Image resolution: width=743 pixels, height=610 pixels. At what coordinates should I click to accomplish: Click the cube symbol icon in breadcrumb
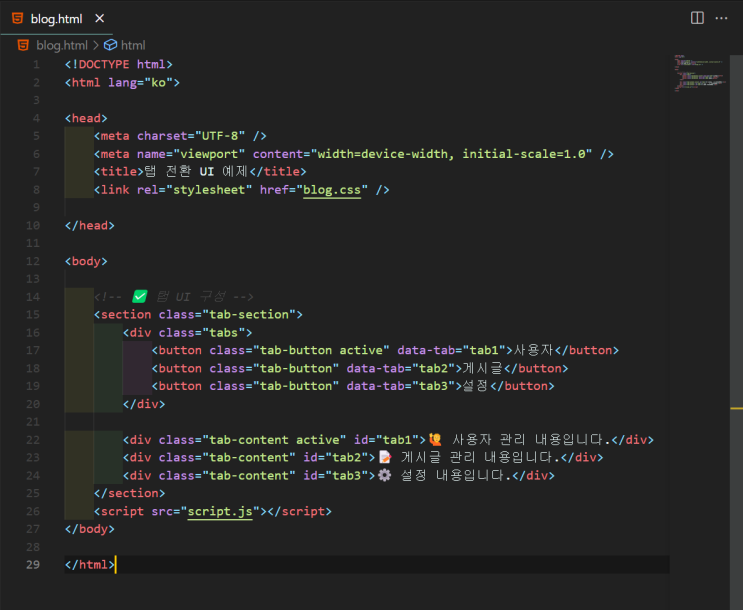[x=110, y=45]
